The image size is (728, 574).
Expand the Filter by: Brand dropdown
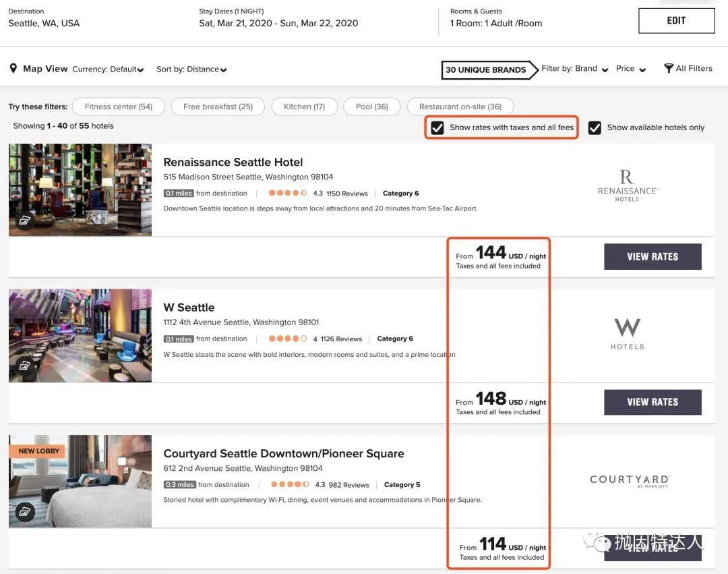pos(575,69)
